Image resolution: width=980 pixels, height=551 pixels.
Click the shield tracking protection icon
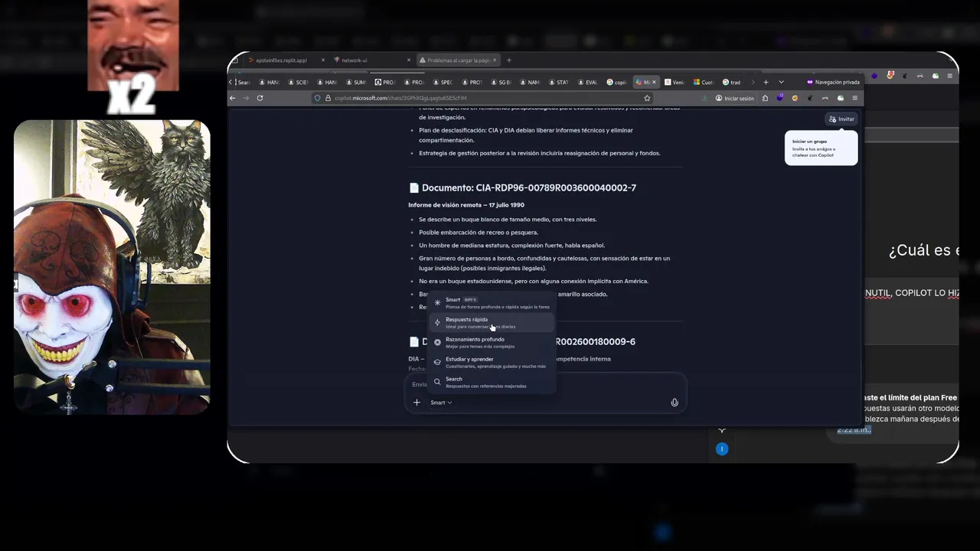(318, 98)
